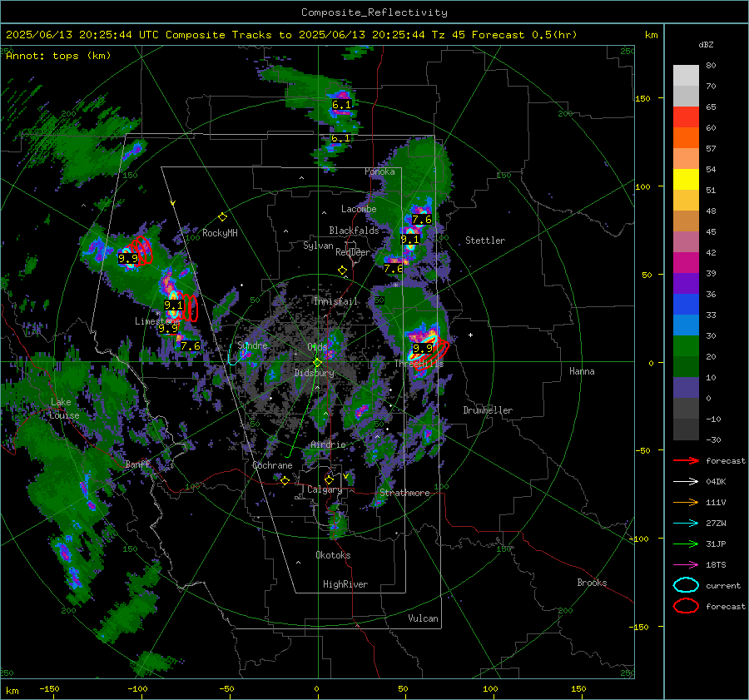Click the Drumheller city label

click(488, 410)
